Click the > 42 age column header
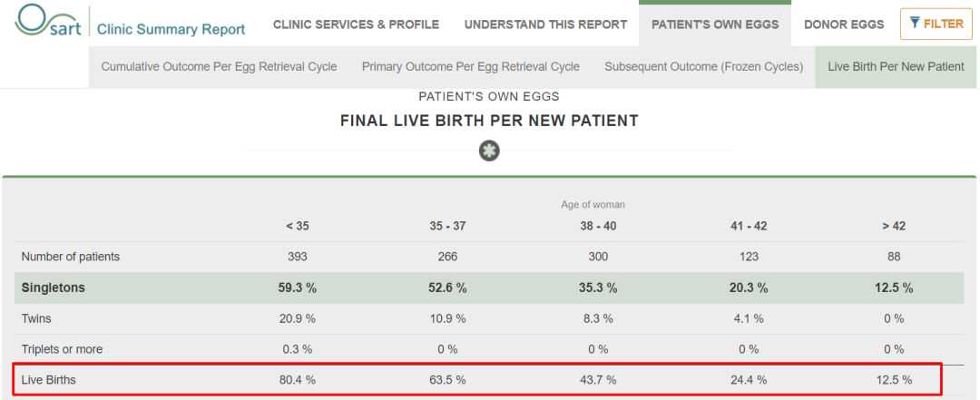Screen dimensions: 980x400 pos(894,226)
